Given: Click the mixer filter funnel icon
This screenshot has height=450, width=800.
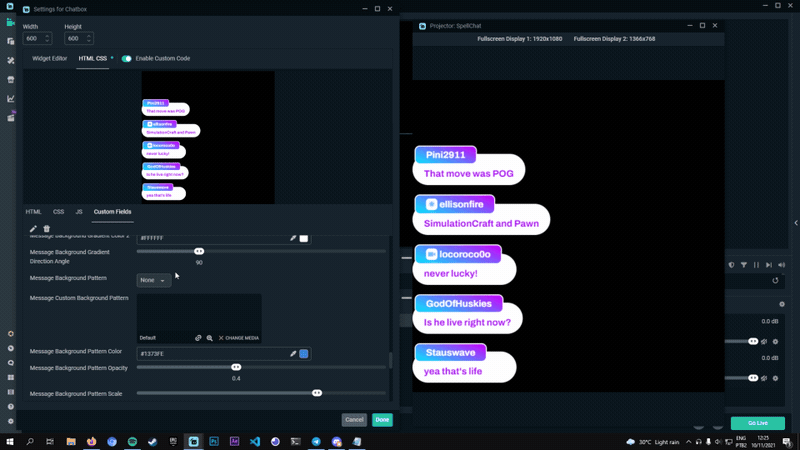Looking at the screenshot, I should tap(744, 265).
